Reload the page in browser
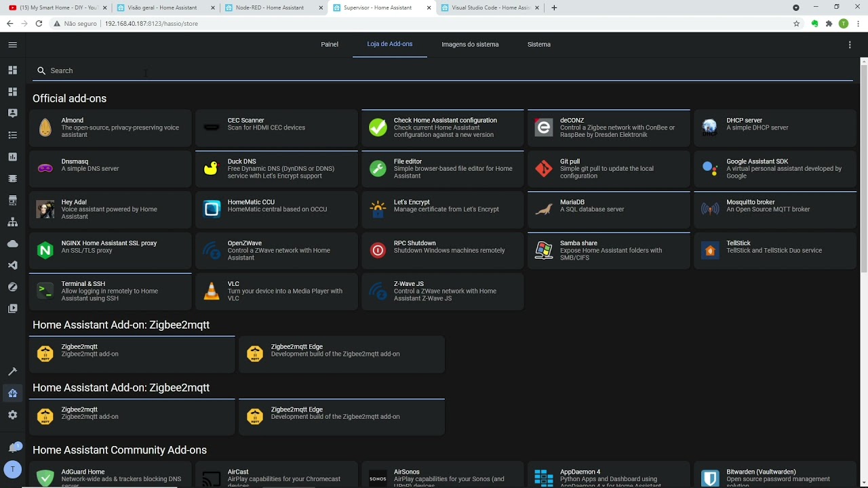 tap(39, 24)
